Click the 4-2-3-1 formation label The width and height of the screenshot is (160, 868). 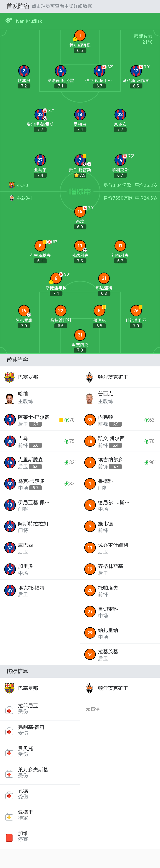(x=24, y=198)
